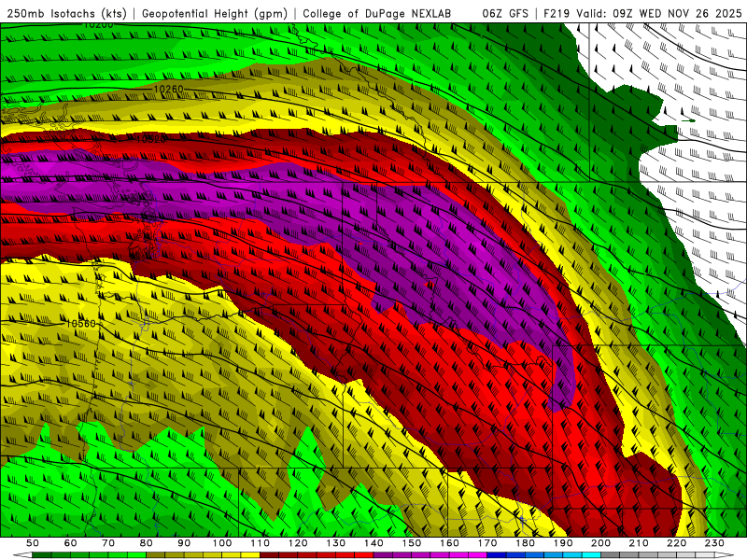Click the 10320 height contour label
Viewport: 747px width, 560px height.
pos(150,139)
